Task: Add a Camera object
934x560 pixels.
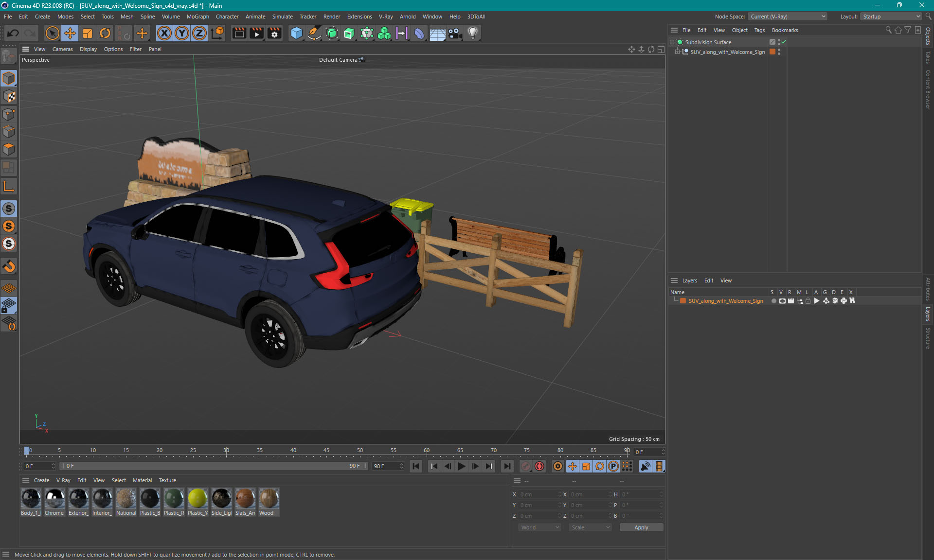Action: click(x=455, y=33)
